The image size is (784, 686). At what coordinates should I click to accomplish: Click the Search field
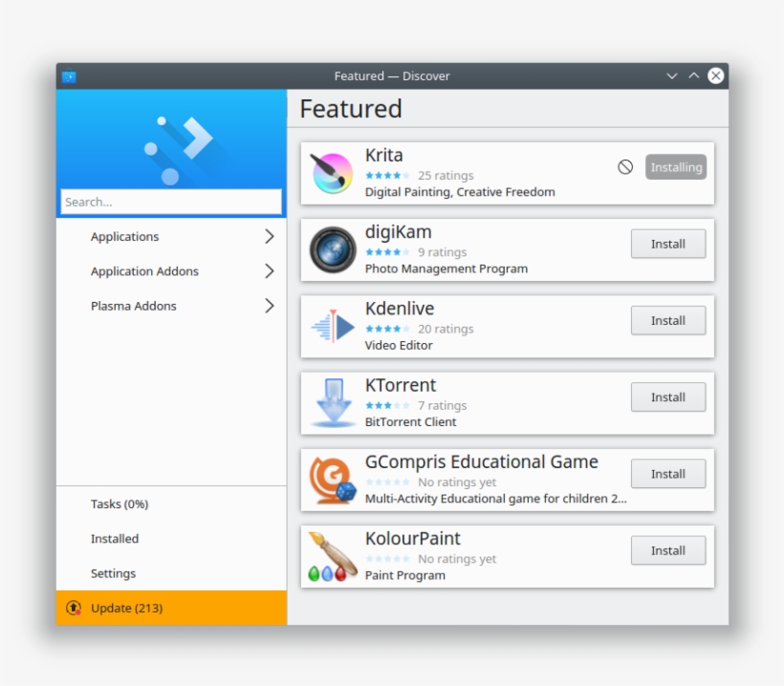pos(170,202)
